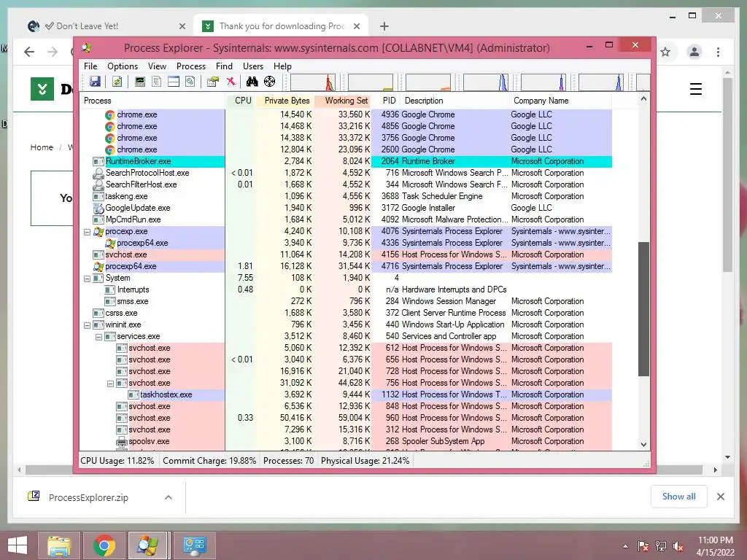Viewport: 747px width, 560px height.
Task: Select the GoogleUpdate.exe process row
Action: (x=347, y=208)
